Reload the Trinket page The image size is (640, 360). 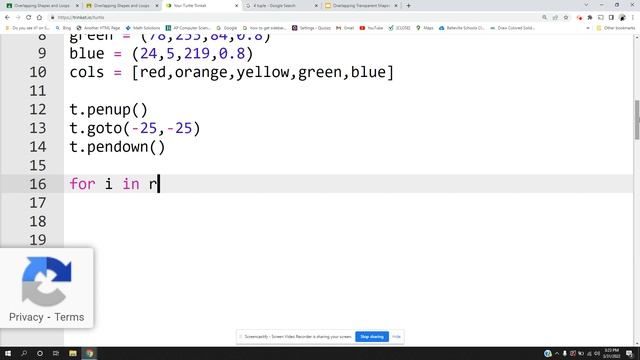pyautogui.click(x=29, y=18)
